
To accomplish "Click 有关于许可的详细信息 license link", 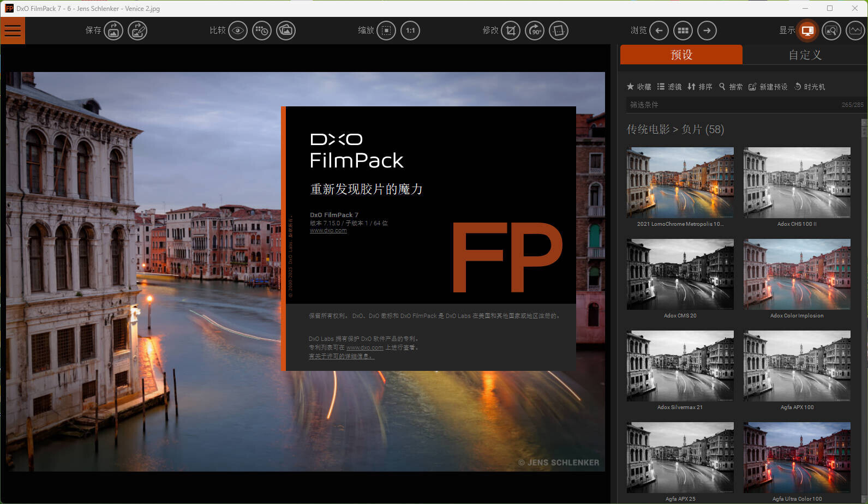I will (342, 356).
